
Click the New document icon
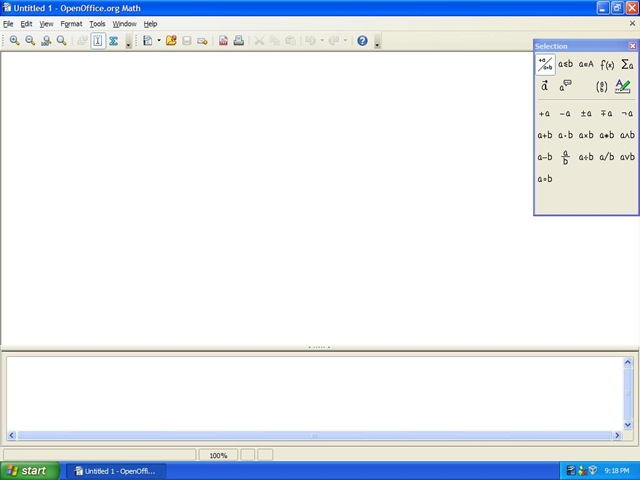[x=148, y=40]
